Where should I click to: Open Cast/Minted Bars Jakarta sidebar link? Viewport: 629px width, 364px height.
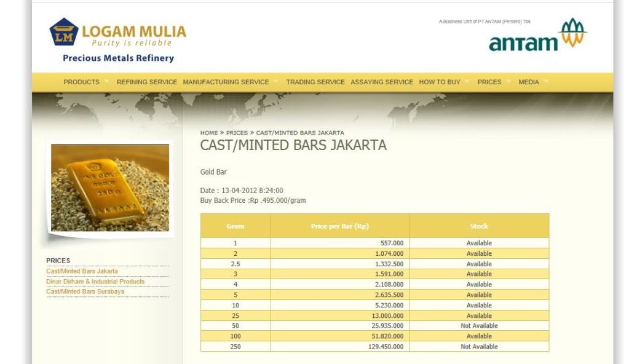pos(82,271)
